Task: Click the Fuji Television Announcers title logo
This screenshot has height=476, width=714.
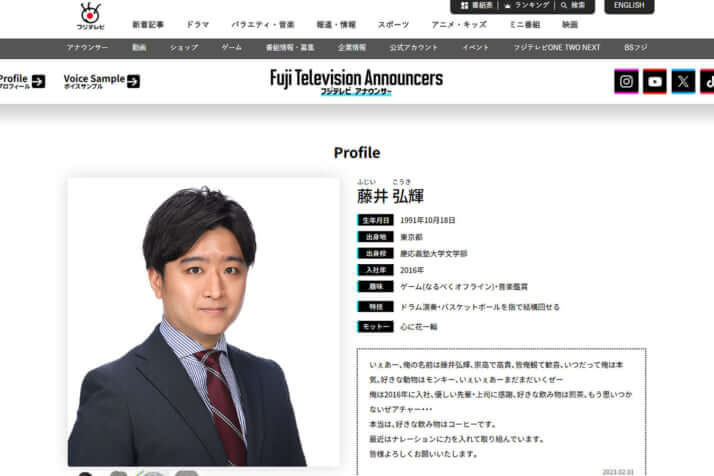Action: pyautogui.click(x=356, y=81)
